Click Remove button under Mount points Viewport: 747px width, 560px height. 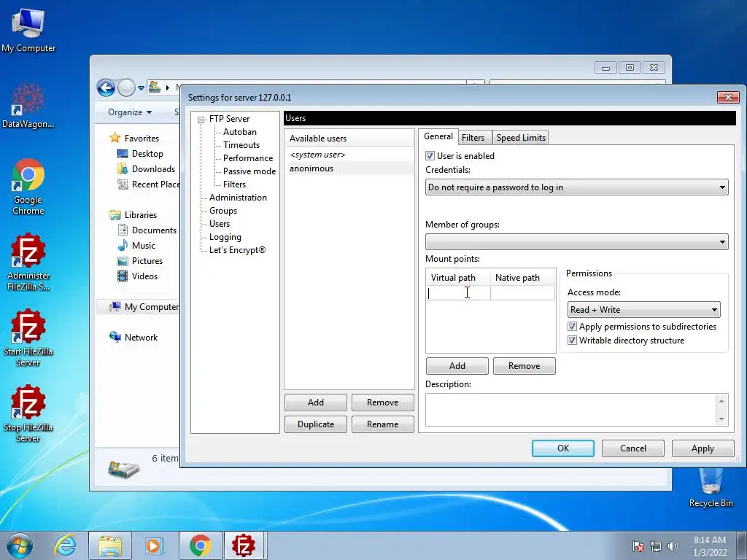[x=524, y=366]
